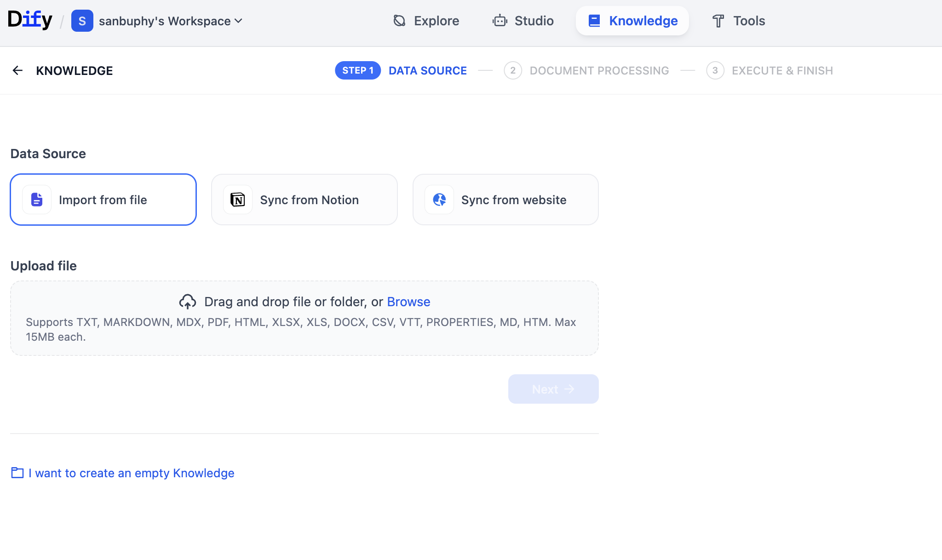Click the Dify logo
The width and height of the screenshot is (942, 560).
[30, 20]
